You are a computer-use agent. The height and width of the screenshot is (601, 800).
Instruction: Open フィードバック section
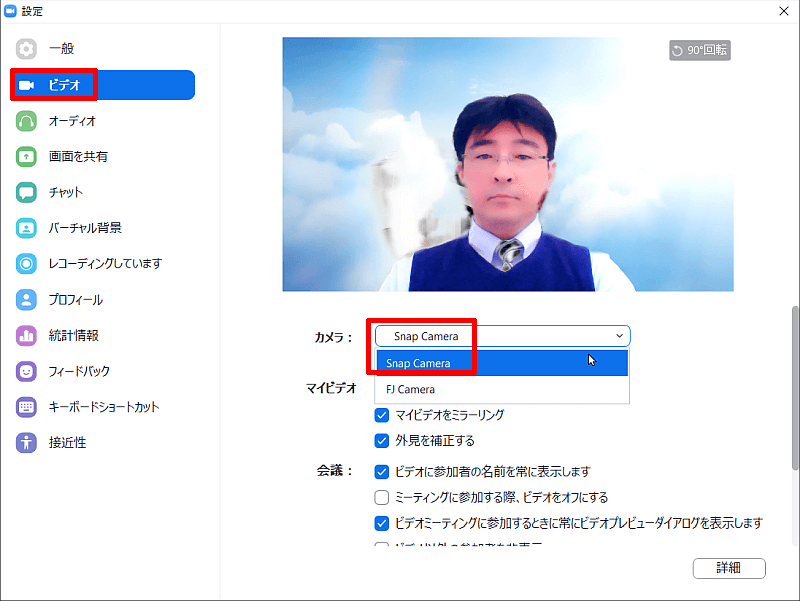tap(79, 371)
